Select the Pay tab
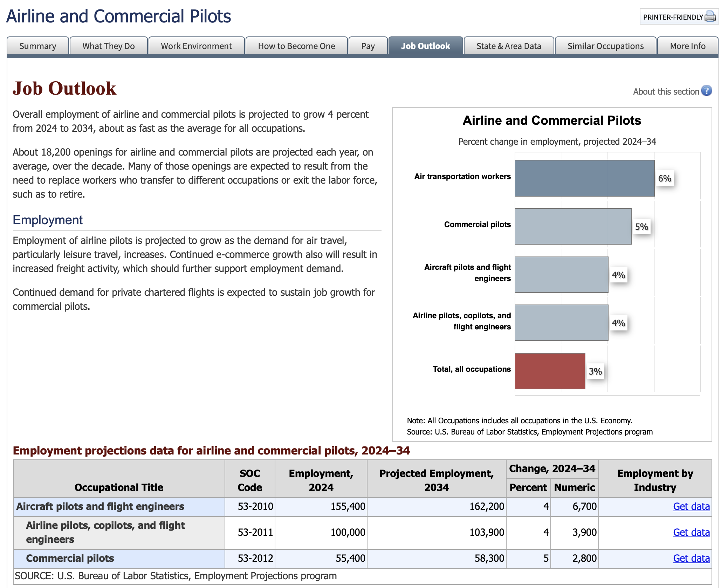728x588 pixels. point(368,46)
